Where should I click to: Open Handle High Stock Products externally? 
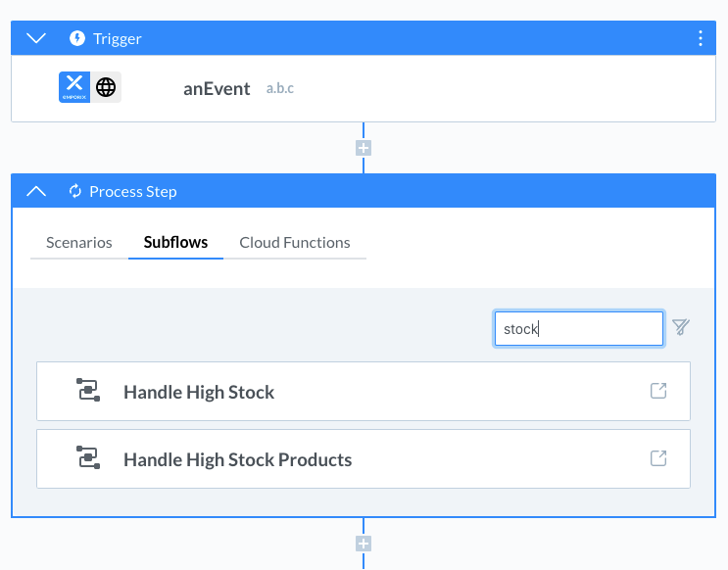659,458
